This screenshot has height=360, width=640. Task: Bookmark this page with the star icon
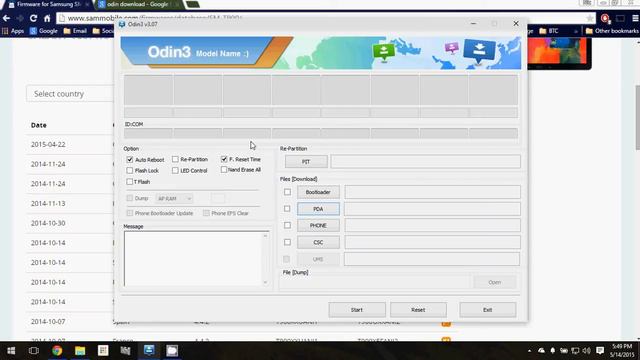click(x=589, y=18)
